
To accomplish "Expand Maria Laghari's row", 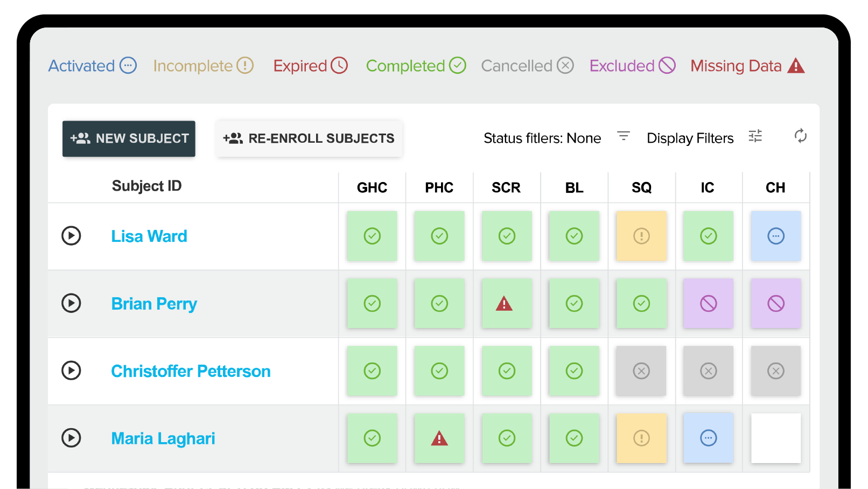I will [71, 438].
